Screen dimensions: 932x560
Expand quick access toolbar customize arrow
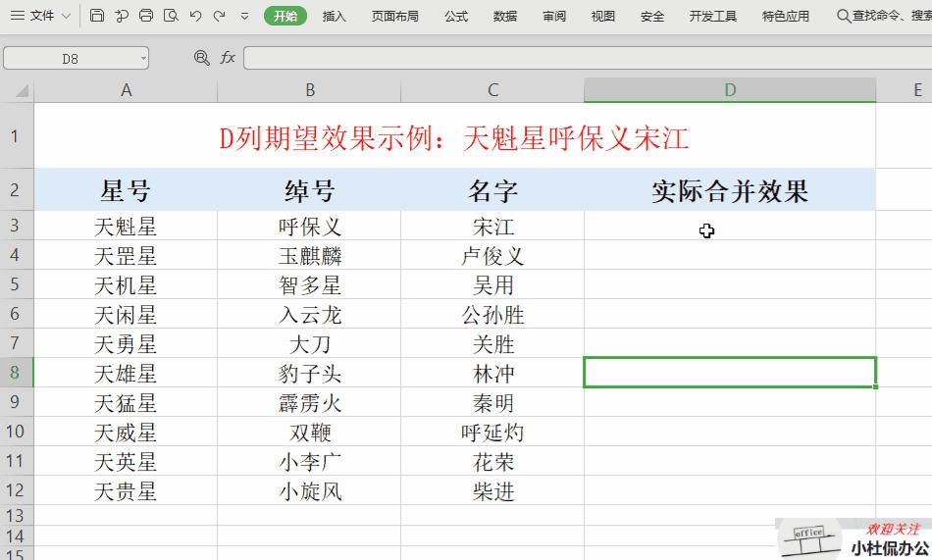[244, 17]
